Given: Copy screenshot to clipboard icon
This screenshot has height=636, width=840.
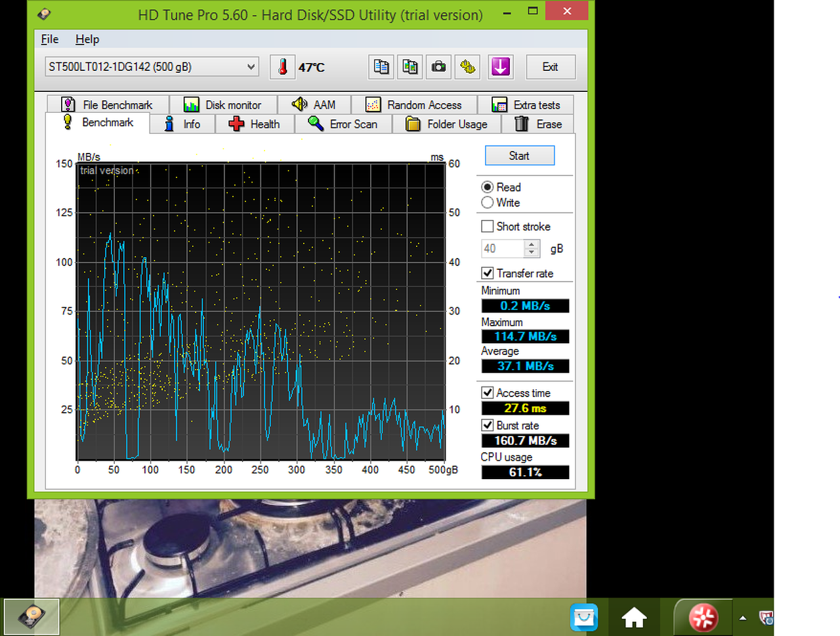Looking at the screenshot, I should (x=410, y=67).
